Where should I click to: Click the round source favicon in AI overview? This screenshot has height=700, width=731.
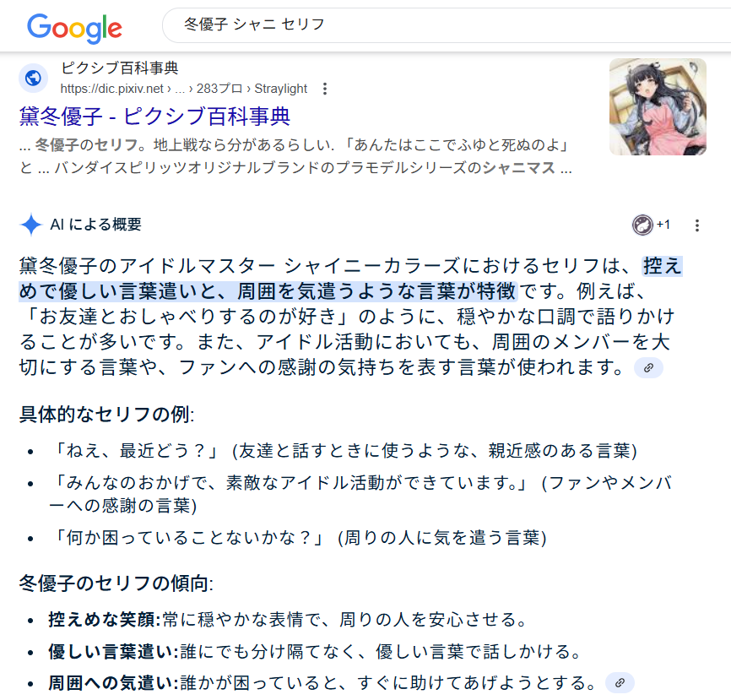tap(642, 225)
